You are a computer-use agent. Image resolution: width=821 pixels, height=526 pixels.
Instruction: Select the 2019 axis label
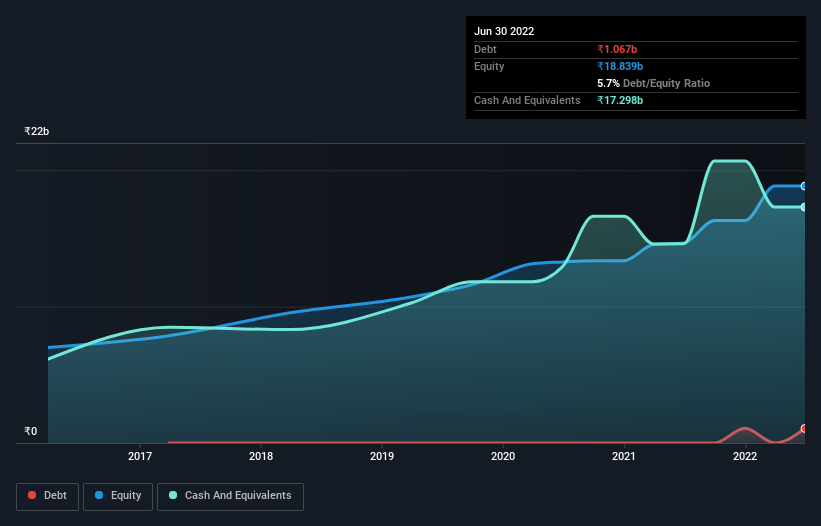coord(382,456)
